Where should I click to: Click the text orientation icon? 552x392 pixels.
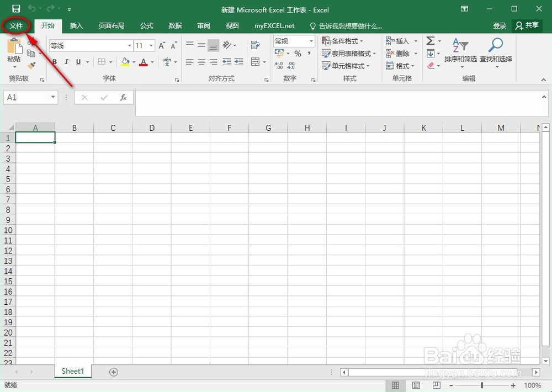tap(227, 45)
